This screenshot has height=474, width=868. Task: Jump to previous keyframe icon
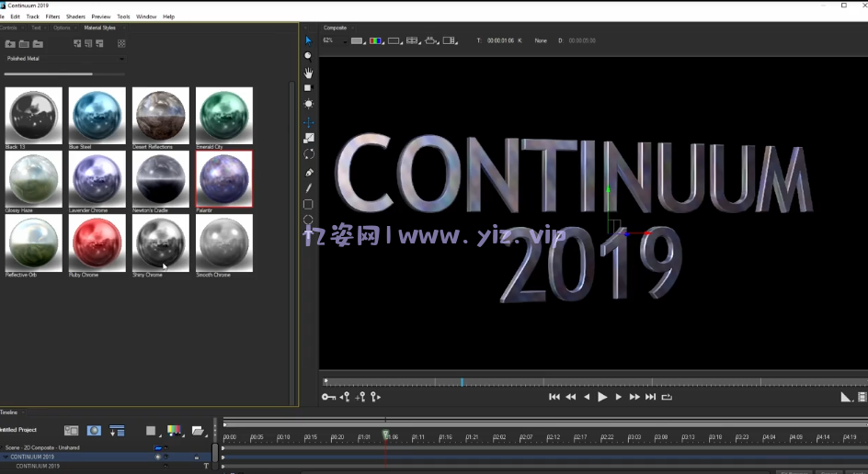click(x=344, y=397)
